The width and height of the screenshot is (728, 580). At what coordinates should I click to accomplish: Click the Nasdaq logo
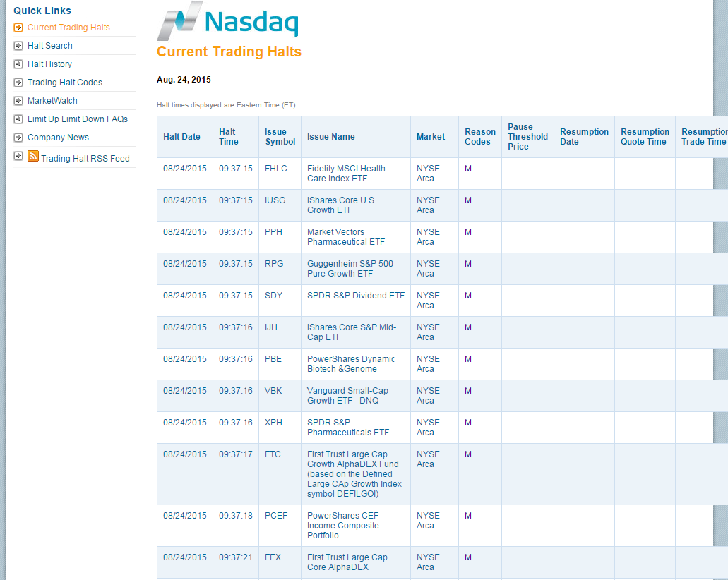(x=227, y=20)
